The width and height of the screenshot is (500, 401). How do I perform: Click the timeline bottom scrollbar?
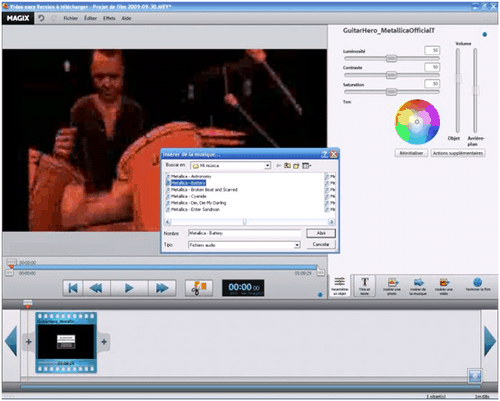[250, 387]
